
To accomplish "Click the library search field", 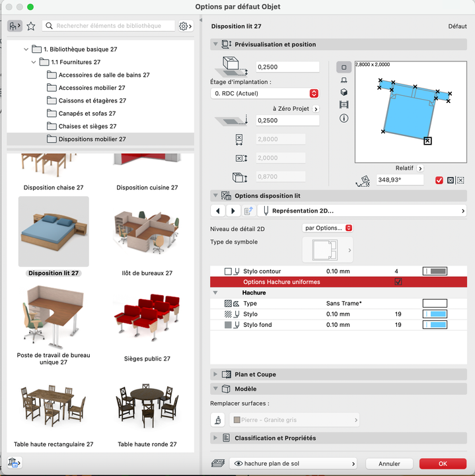I will (108, 26).
